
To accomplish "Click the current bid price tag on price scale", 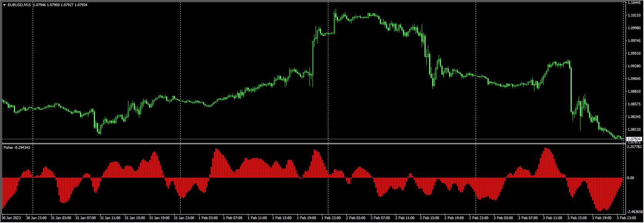I will tap(634, 139).
